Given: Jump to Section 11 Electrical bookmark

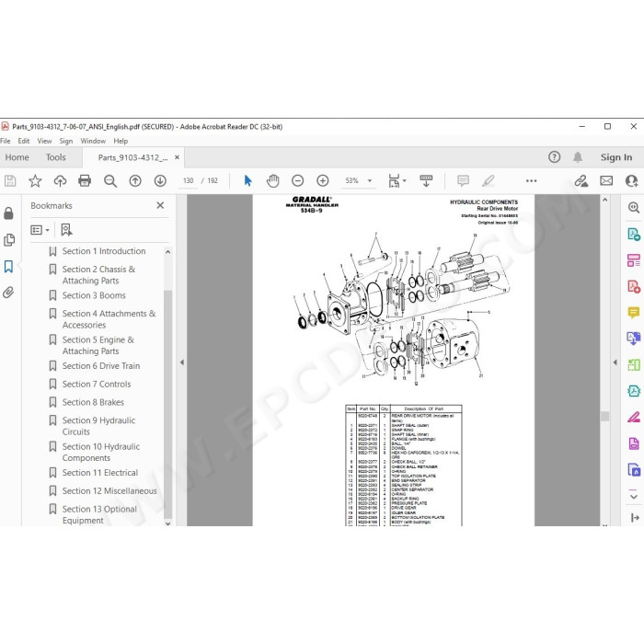Looking at the screenshot, I should coord(100,473).
